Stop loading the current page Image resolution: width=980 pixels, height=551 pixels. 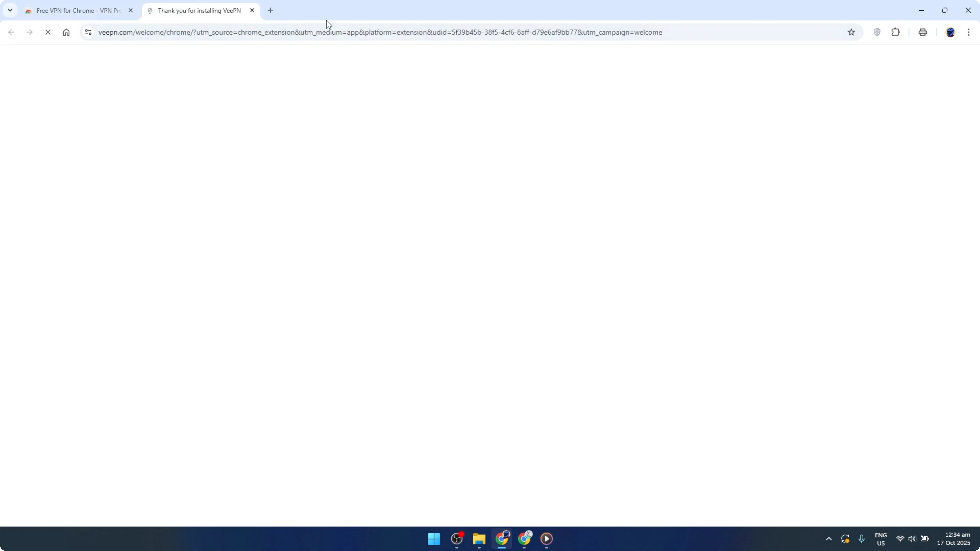[x=48, y=32]
